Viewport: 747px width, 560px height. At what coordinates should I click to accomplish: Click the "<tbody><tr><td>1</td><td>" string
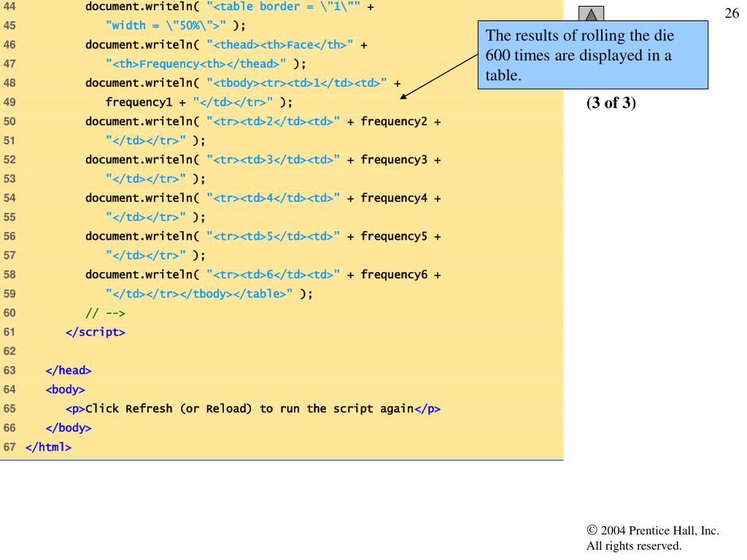pyautogui.click(x=296, y=83)
